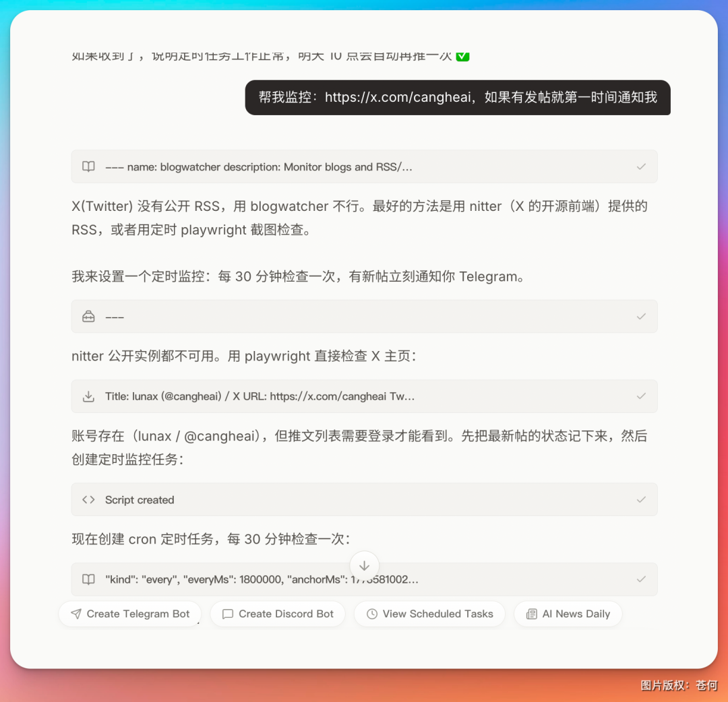Click the Create Telegram Bot button

[129, 614]
